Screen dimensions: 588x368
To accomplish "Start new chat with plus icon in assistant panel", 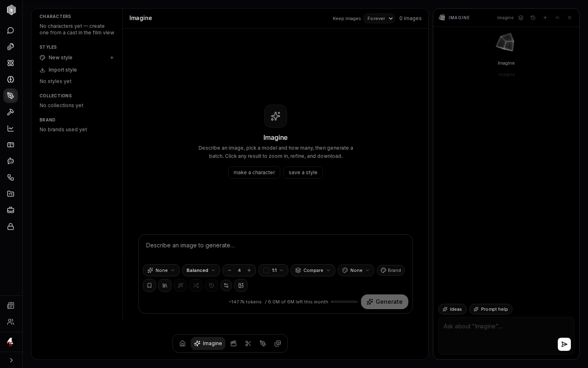I will 545,18.
